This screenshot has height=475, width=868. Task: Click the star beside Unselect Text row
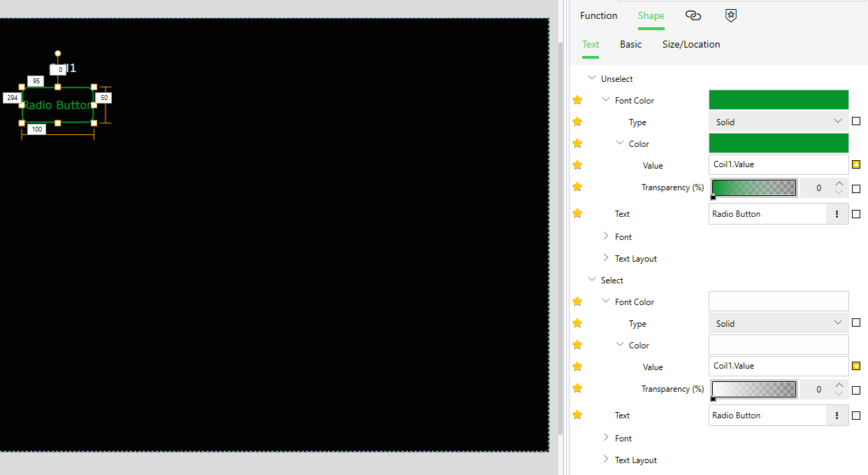coord(577,213)
